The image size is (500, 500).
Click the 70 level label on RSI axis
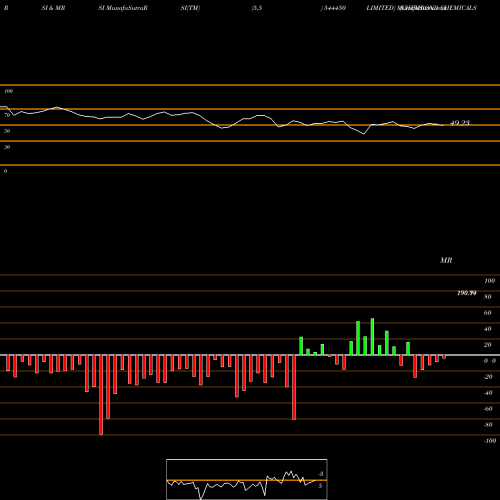[7, 115]
